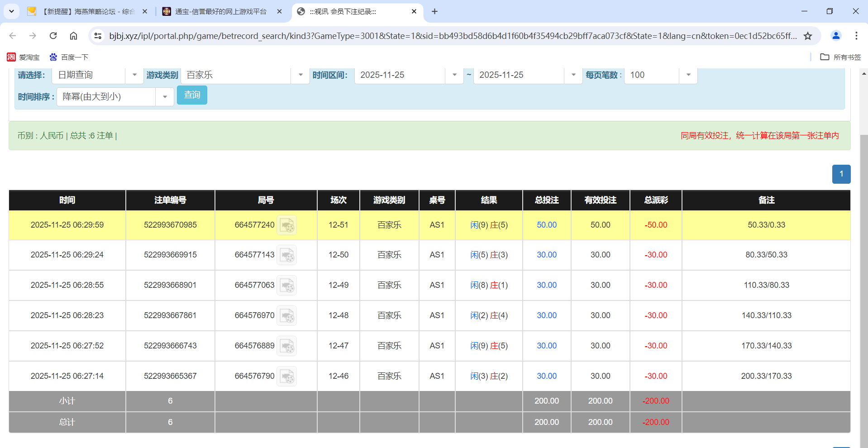Click the 查询 search button
Screen dimensions: 868x448
192,95
